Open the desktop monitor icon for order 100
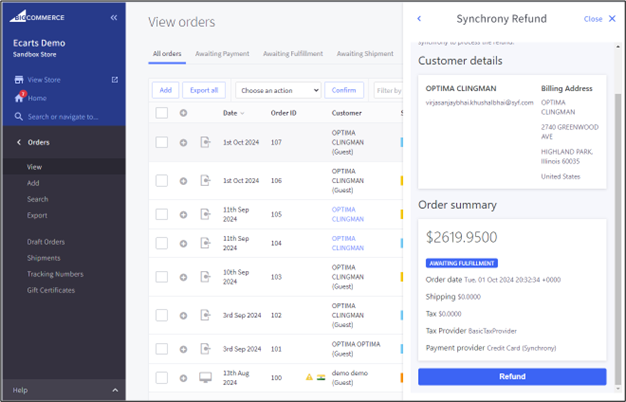 click(x=205, y=377)
